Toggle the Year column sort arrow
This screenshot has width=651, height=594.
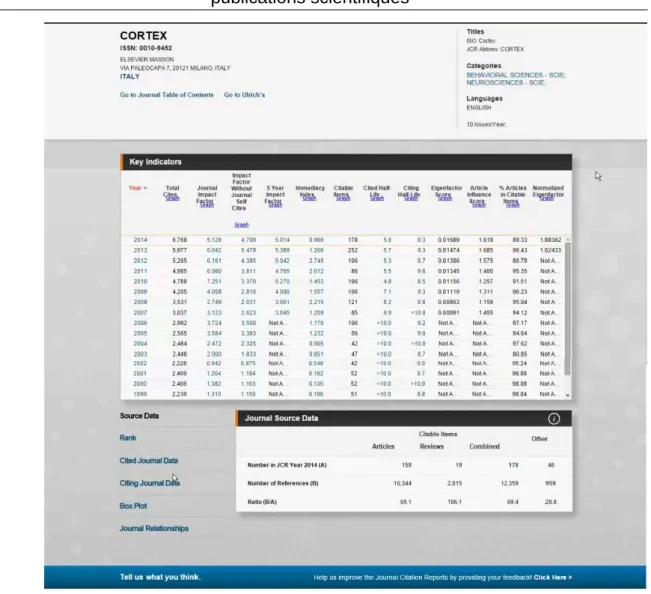[145, 188]
